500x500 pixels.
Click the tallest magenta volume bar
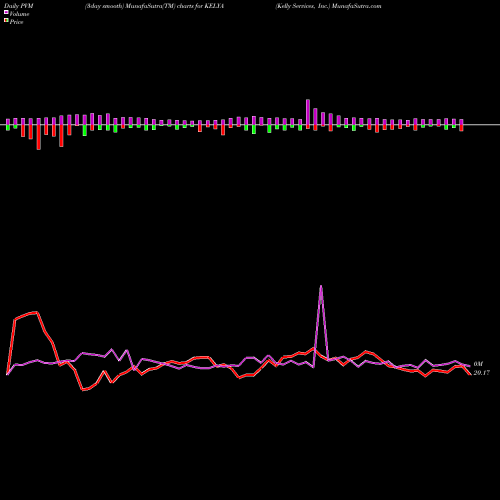pos(308,112)
